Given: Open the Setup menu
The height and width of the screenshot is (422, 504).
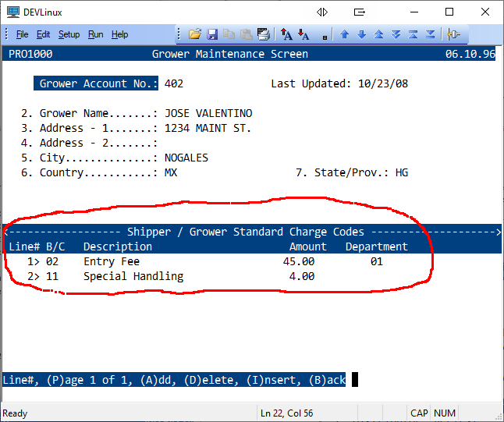Looking at the screenshot, I should click(x=69, y=34).
